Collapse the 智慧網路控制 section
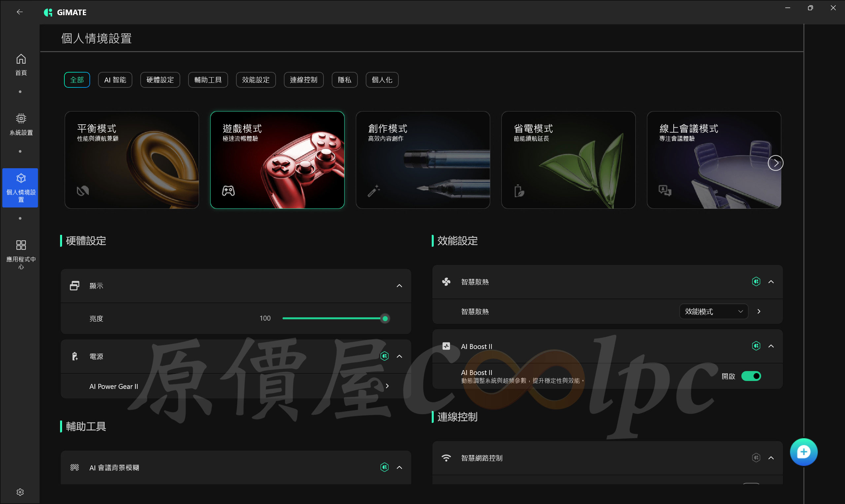845x504 pixels. coord(771,458)
